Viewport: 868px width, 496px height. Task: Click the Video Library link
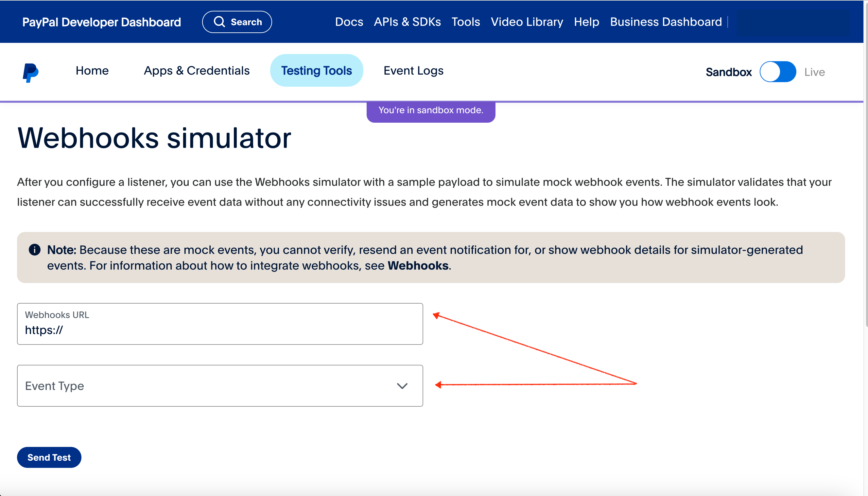527,22
